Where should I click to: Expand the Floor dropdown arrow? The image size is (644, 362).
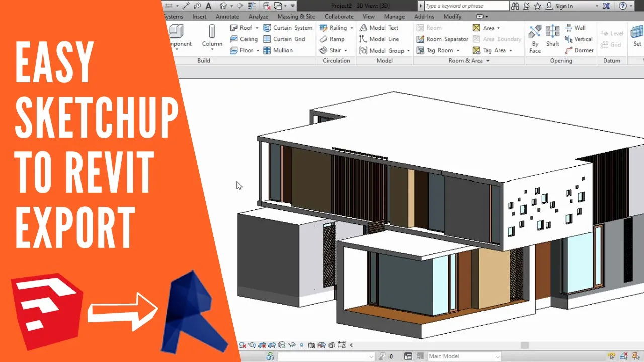click(258, 51)
